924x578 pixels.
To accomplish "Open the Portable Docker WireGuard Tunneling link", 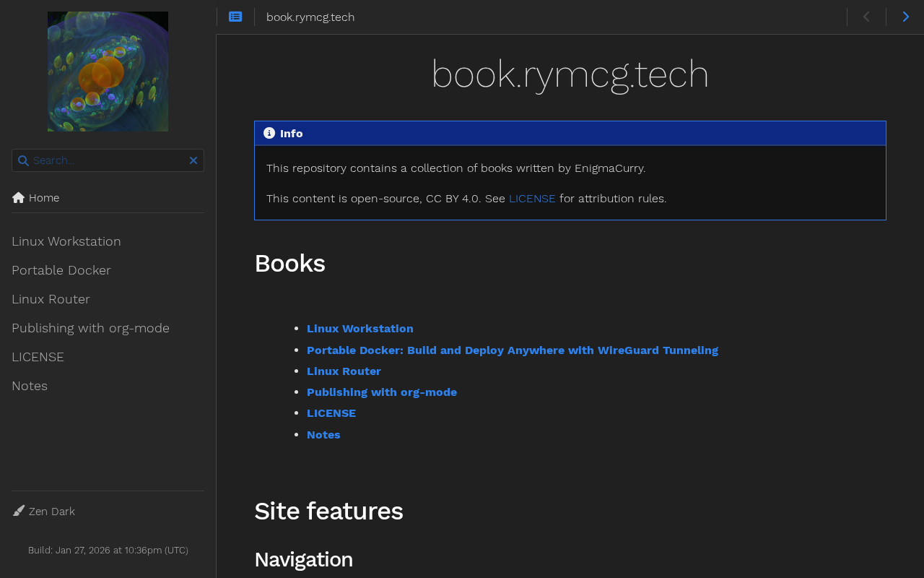I will (x=512, y=350).
